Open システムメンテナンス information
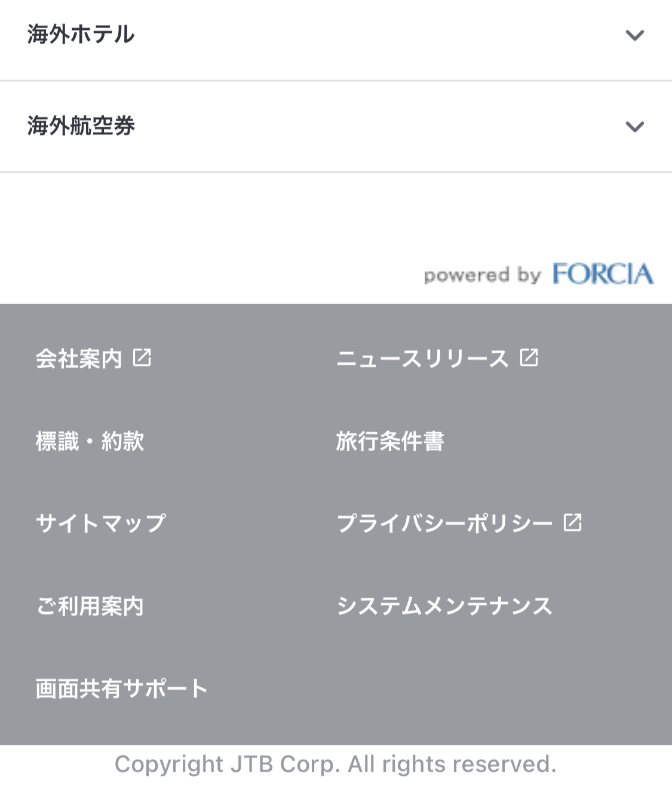This screenshot has width=672, height=789. 444,606
